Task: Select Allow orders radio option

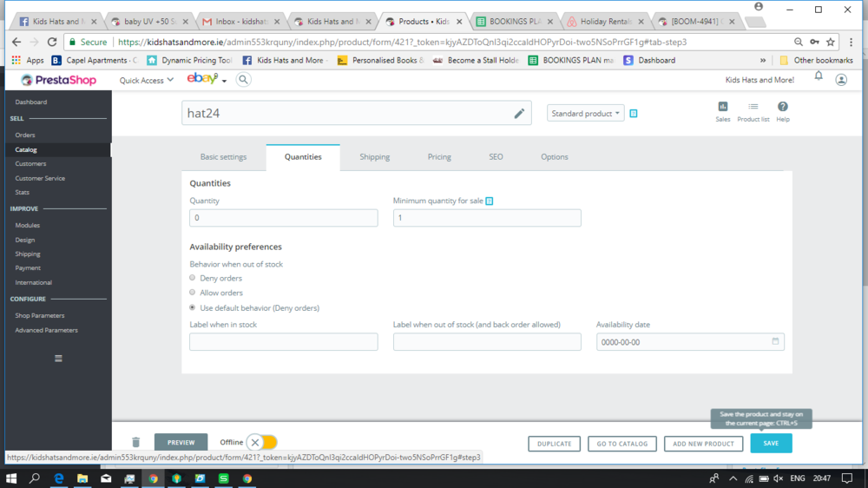Action: point(193,293)
